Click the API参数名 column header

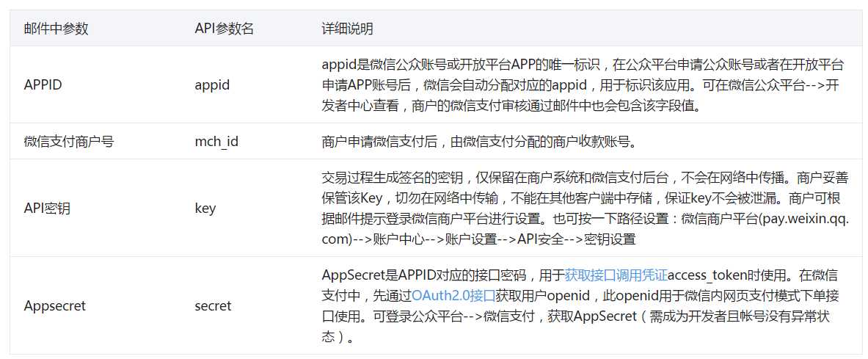point(225,29)
